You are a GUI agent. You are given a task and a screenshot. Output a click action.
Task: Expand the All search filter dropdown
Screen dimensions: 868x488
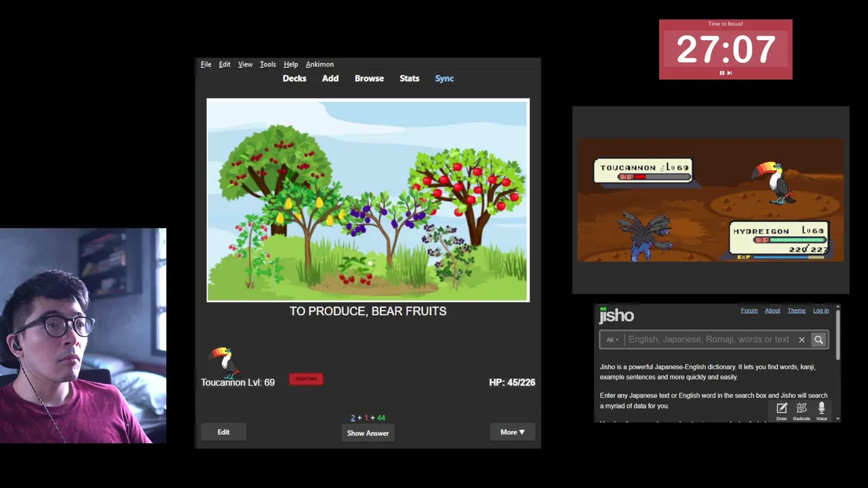tap(612, 340)
